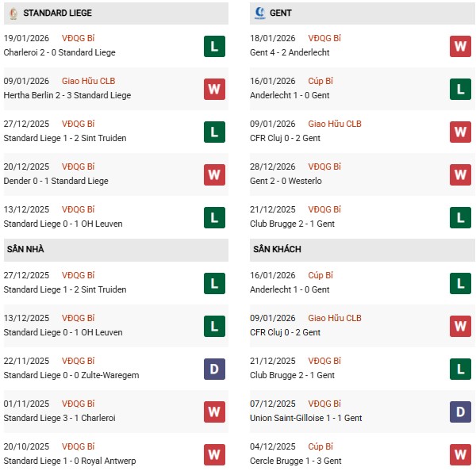This screenshot has width=476, height=471.
Task: Select W badge for Gent 4-2 Anderlecht
Action: point(461,46)
